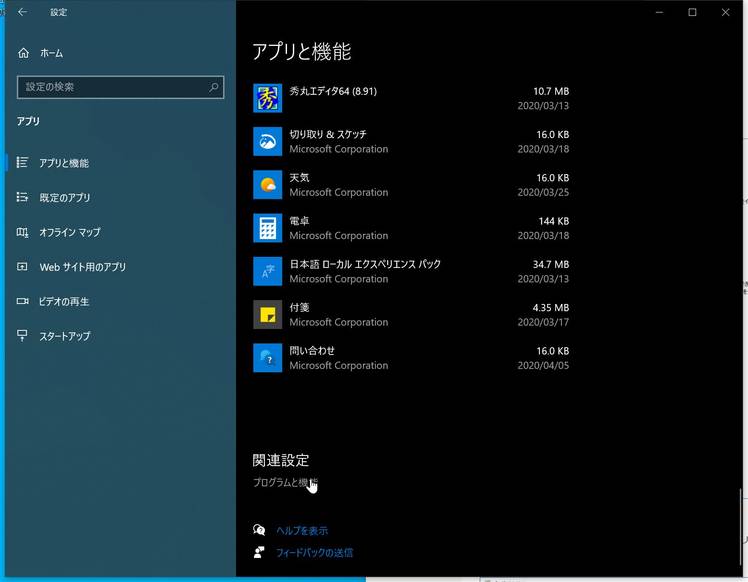Image resolution: width=748 pixels, height=582 pixels.
Task: Click the 天気 weather app icon
Action: [x=267, y=185]
